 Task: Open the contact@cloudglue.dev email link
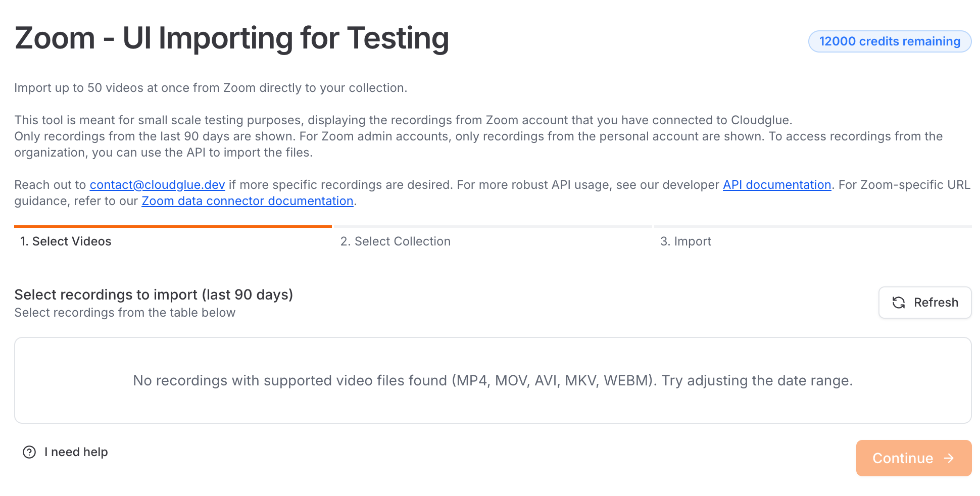pyautogui.click(x=157, y=185)
